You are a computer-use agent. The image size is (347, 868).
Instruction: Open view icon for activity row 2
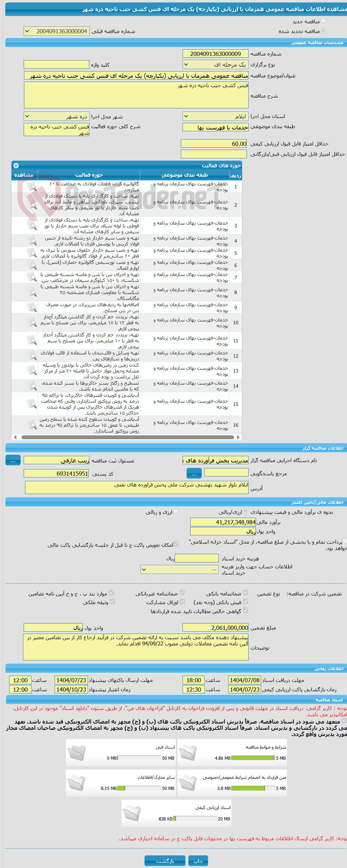tap(32, 205)
